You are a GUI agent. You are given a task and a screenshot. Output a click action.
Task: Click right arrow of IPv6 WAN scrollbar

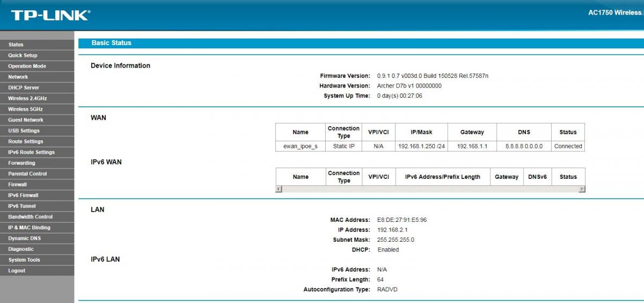click(582, 189)
